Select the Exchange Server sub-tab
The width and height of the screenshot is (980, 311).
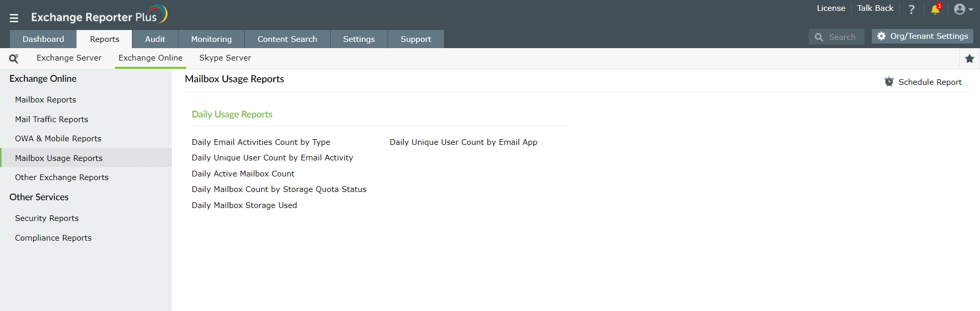tap(69, 58)
